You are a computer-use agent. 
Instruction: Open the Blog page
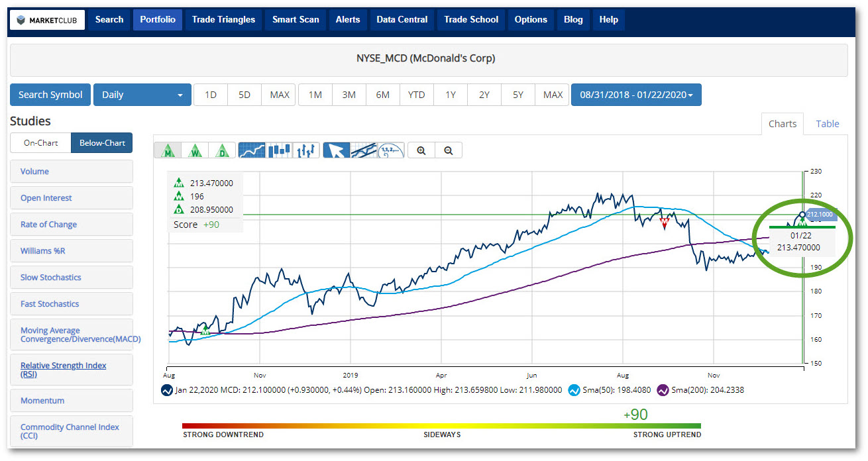pos(573,20)
